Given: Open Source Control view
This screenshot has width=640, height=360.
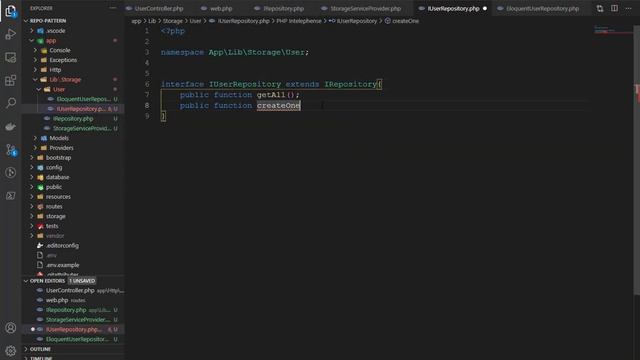Looking at the screenshot, I should point(11,149).
